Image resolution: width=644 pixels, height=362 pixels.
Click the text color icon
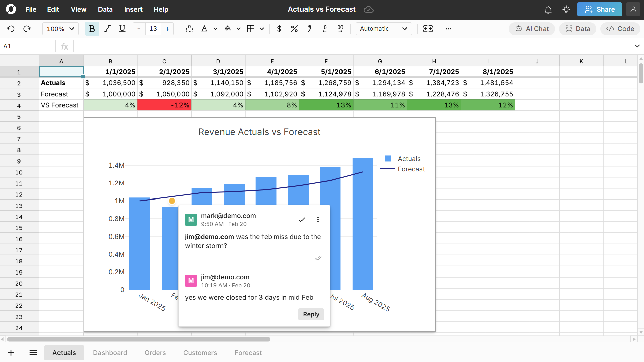click(x=204, y=29)
